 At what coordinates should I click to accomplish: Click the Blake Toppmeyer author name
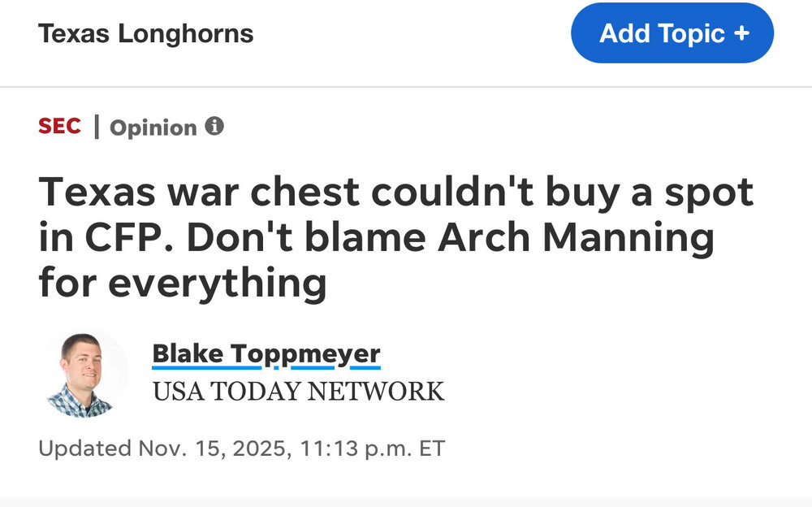[x=266, y=354]
